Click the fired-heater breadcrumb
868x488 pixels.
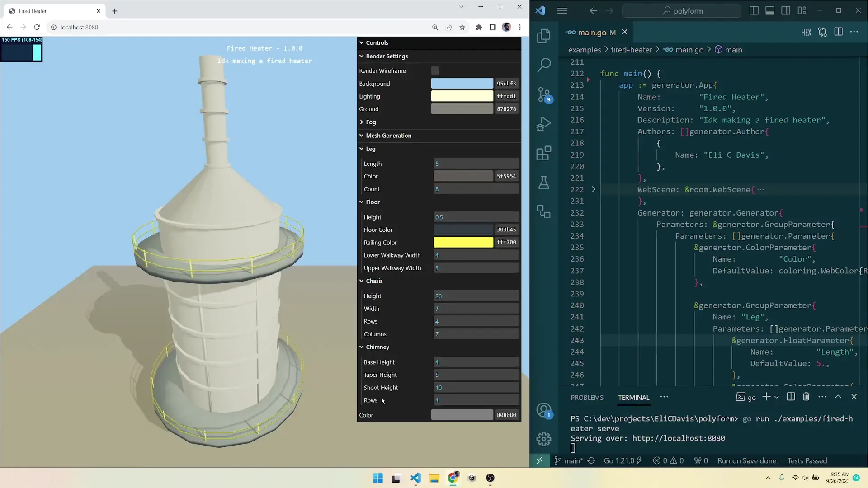tap(631, 50)
